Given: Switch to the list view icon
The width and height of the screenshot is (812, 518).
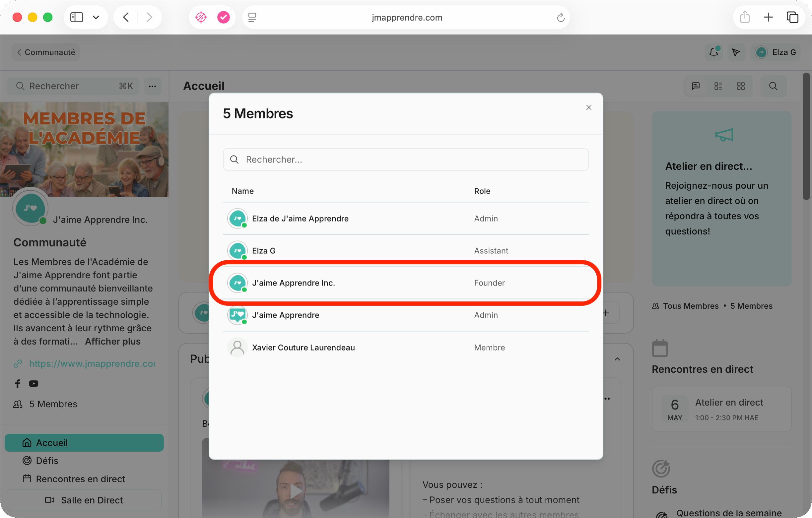Looking at the screenshot, I should [718, 86].
